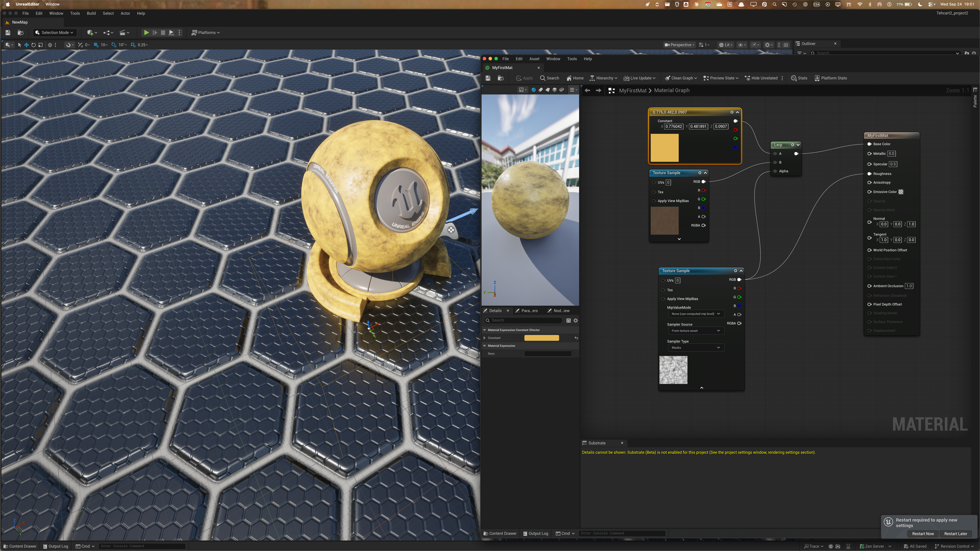Screen dimensions: 980x551
Task: Click the viewport layout grid icon
Action: pos(786,45)
